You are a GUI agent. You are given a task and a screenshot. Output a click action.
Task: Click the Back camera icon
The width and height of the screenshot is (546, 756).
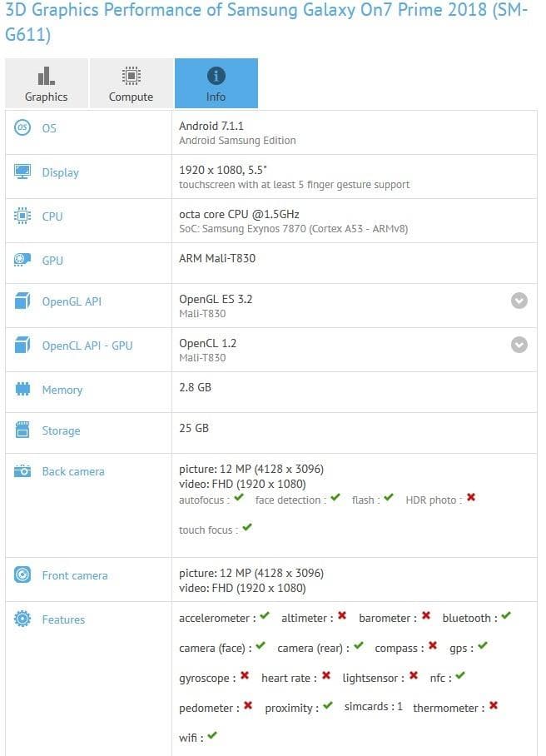(x=22, y=471)
